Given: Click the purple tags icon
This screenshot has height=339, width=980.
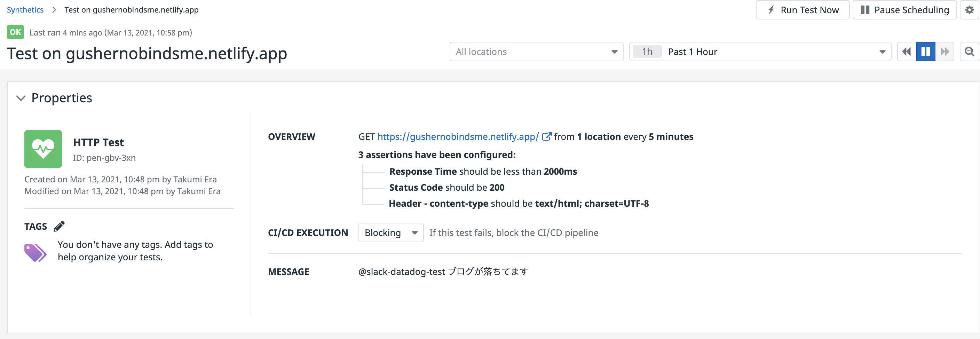Looking at the screenshot, I should [x=35, y=253].
